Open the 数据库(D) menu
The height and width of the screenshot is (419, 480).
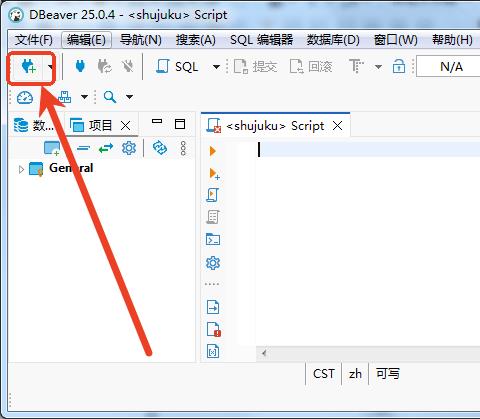click(333, 40)
